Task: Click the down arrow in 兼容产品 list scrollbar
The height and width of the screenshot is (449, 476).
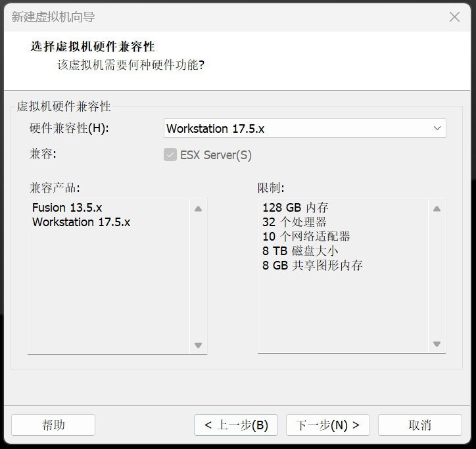Action: [x=199, y=345]
